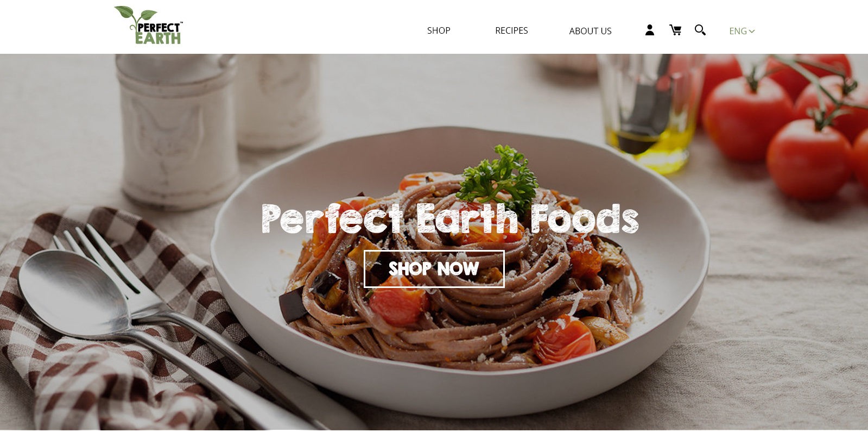The image size is (868, 432).
Task: Open the shopping cart icon
Action: pos(675,30)
